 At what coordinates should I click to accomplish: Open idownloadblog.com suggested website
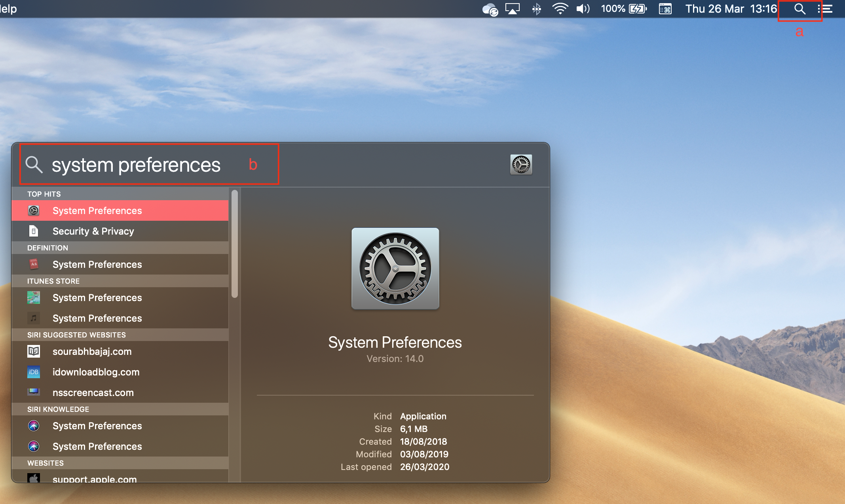[120, 372]
